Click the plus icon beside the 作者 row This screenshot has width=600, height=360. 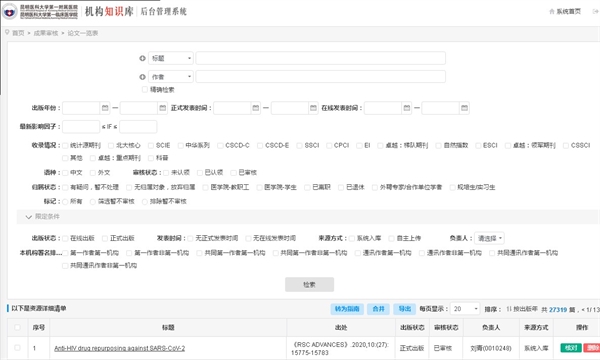(x=142, y=77)
